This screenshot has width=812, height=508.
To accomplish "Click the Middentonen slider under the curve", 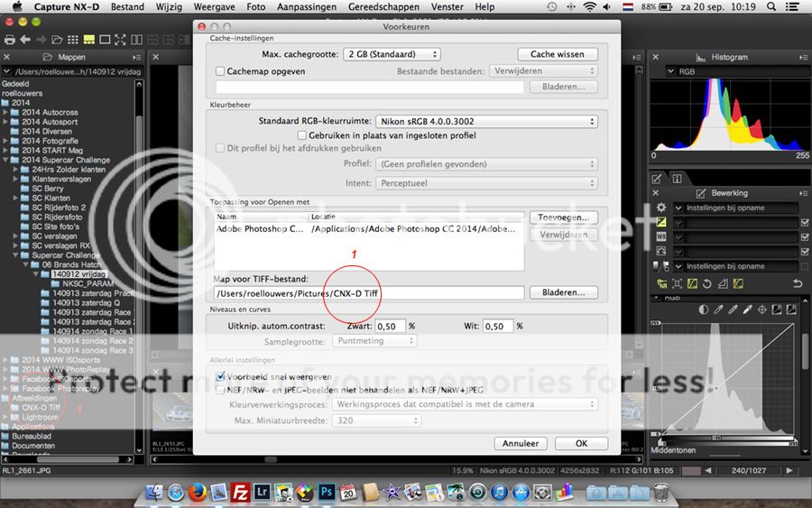I will (x=715, y=439).
